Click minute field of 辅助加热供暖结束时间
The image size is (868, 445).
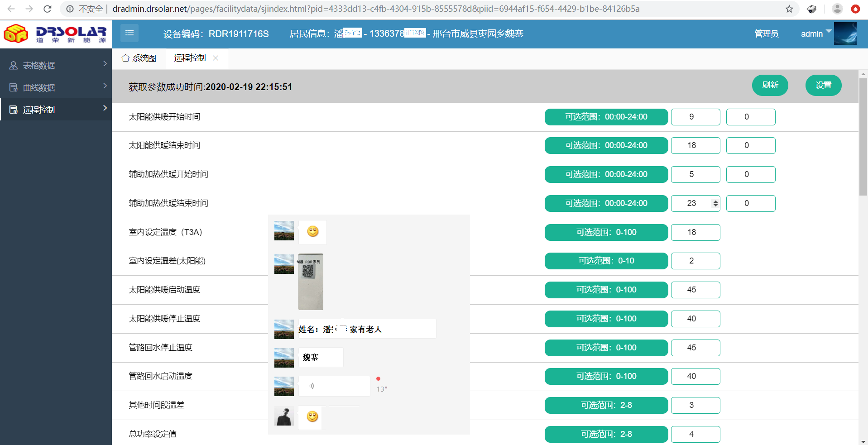tap(751, 203)
